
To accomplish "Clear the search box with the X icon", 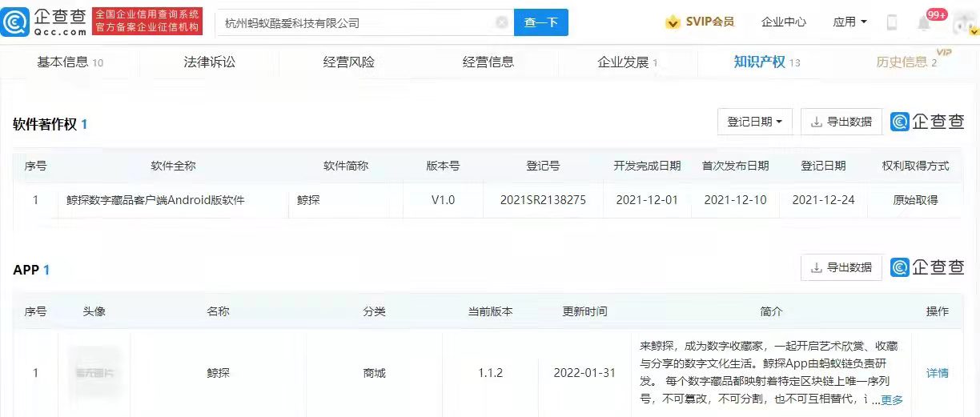I will pos(501,22).
